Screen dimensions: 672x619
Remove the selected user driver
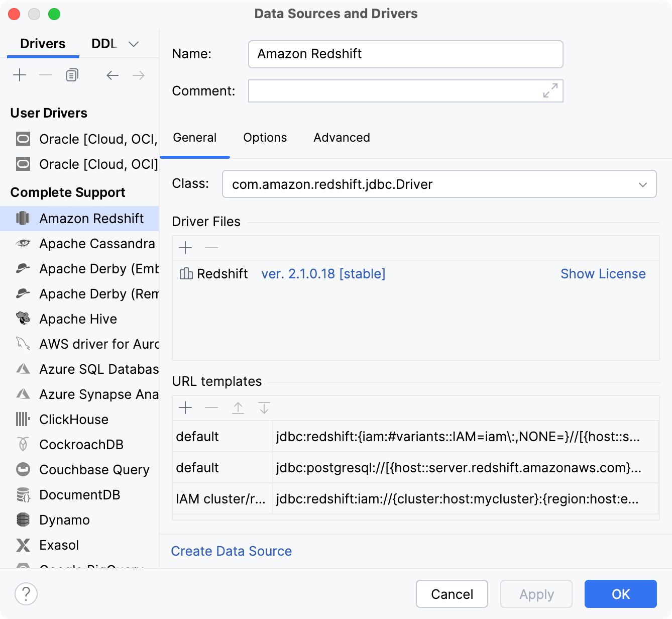tap(45, 74)
